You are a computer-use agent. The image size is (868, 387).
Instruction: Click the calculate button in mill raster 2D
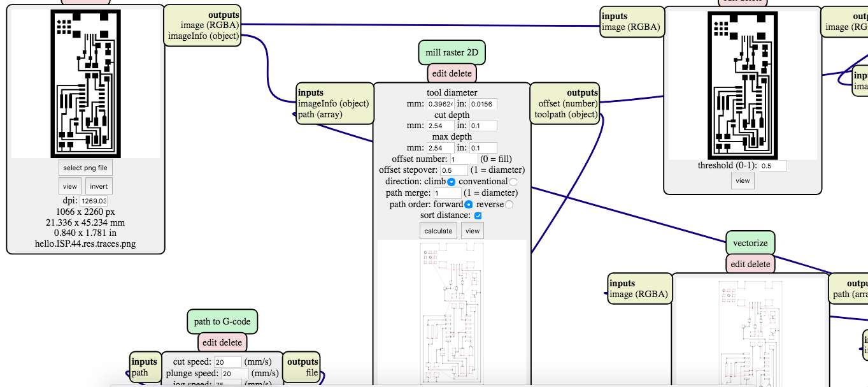coord(438,230)
